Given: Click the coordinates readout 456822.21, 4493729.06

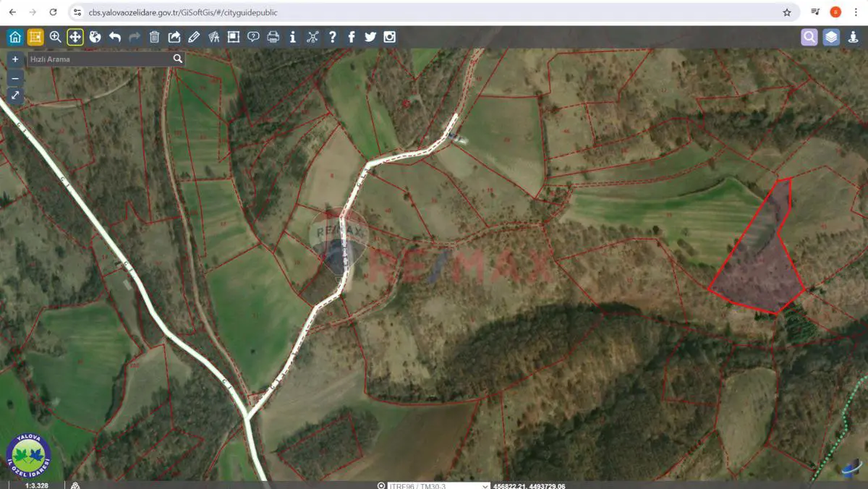Looking at the screenshot, I should 529,485.
